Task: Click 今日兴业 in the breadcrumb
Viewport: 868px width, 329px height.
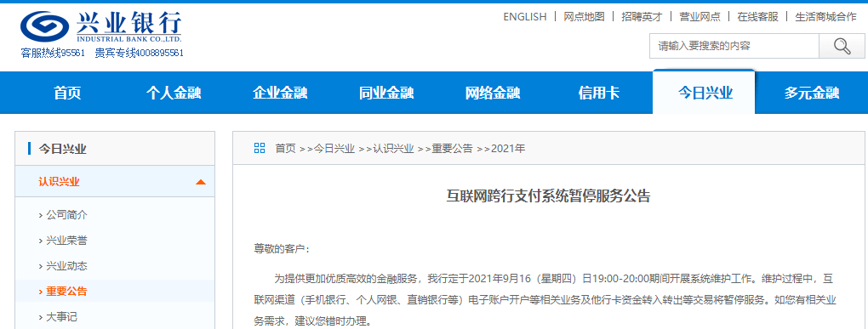Action: pos(334,148)
